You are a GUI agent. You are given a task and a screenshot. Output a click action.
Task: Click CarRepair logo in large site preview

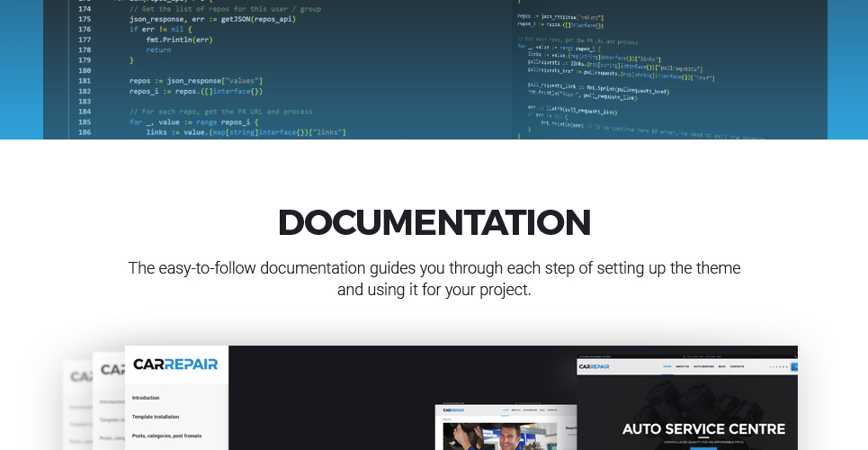[x=594, y=367]
